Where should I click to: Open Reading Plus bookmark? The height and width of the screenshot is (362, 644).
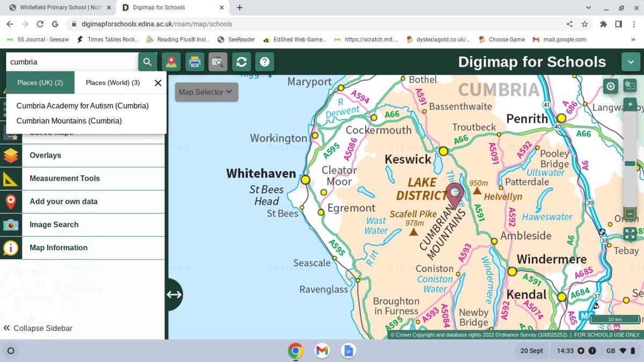pos(179,39)
